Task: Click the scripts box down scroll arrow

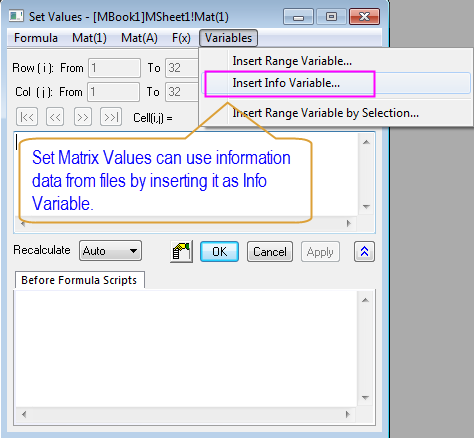Action: coord(365,398)
